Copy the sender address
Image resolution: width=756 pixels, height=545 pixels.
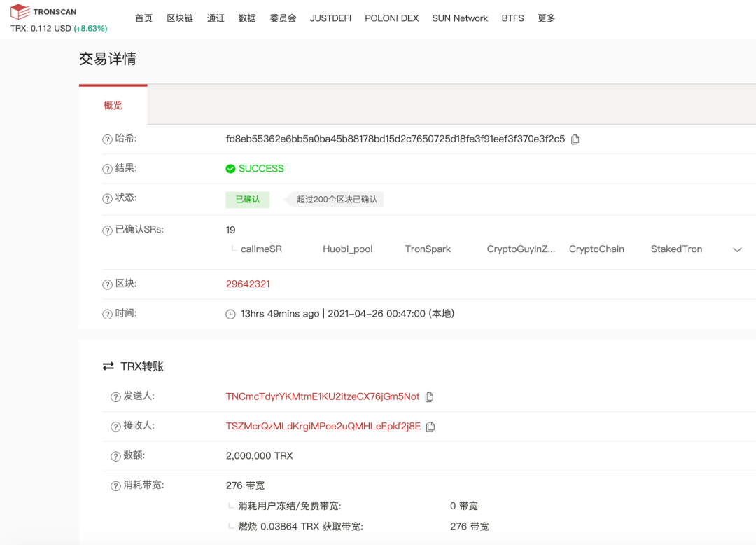coord(430,397)
